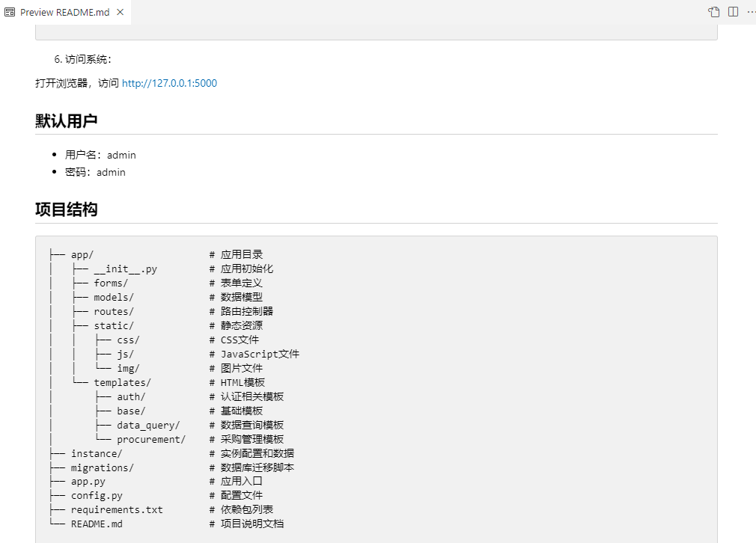Click the # 采购管理模板 comment
The image size is (756, 543).
point(247,439)
